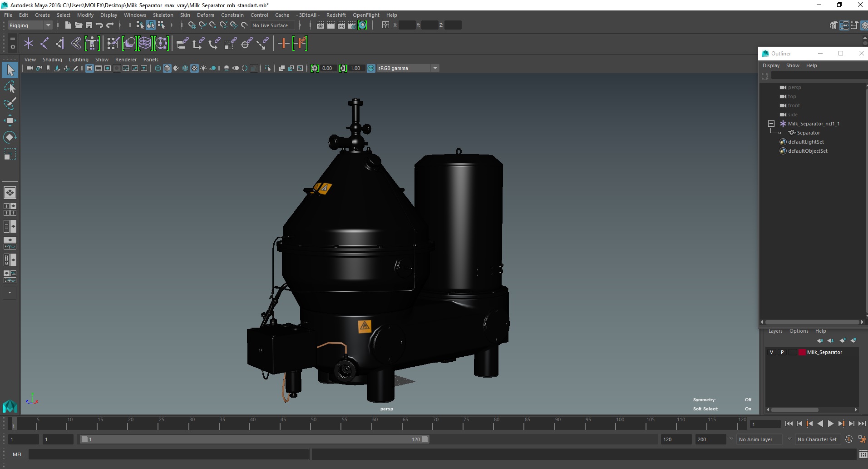The height and width of the screenshot is (469, 868).
Task: Open the Skeleton menu
Action: pos(163,15)
